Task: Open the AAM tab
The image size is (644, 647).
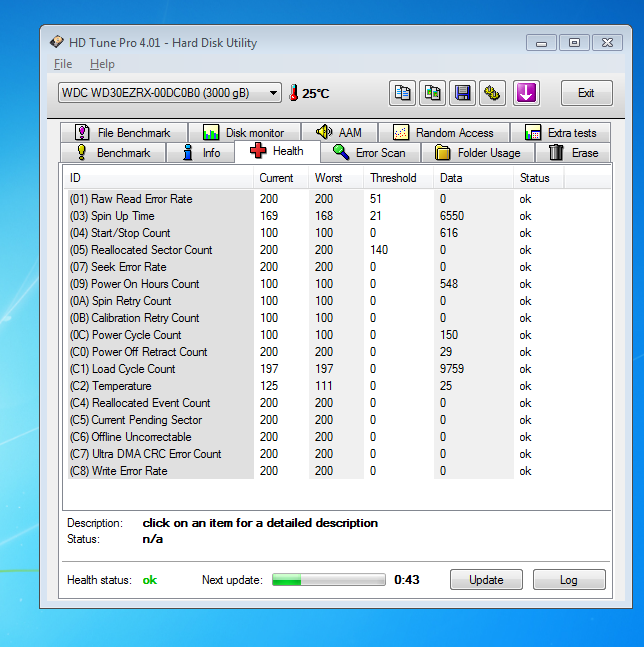Action: [x=339, y=132]
